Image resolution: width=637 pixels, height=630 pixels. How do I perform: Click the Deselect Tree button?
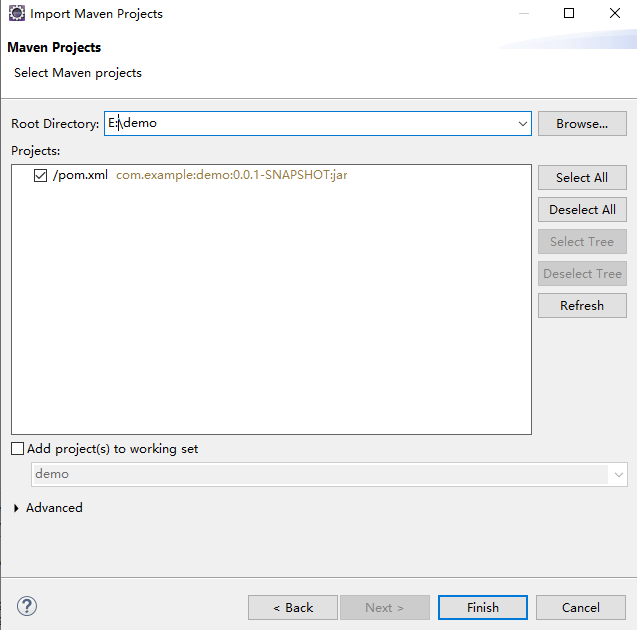(582, 273)
